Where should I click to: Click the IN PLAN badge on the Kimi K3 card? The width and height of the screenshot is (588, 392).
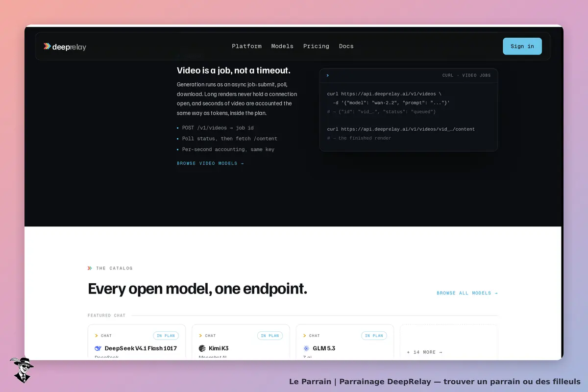coord(270,336)
